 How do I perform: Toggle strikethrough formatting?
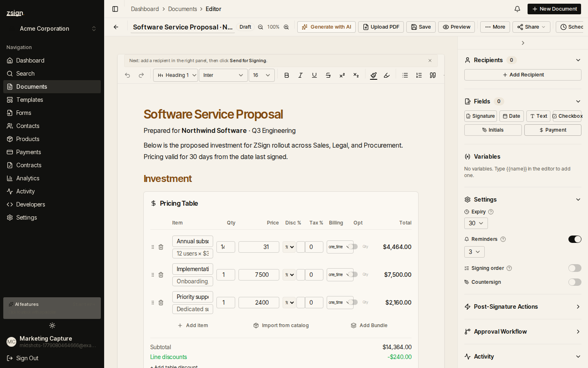[328, 75]
